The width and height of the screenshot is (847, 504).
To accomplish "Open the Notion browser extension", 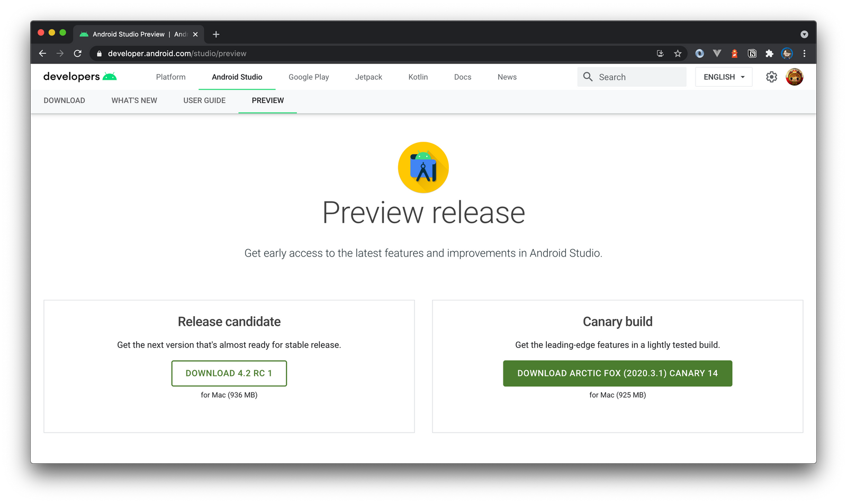I will tap(752, 53).
